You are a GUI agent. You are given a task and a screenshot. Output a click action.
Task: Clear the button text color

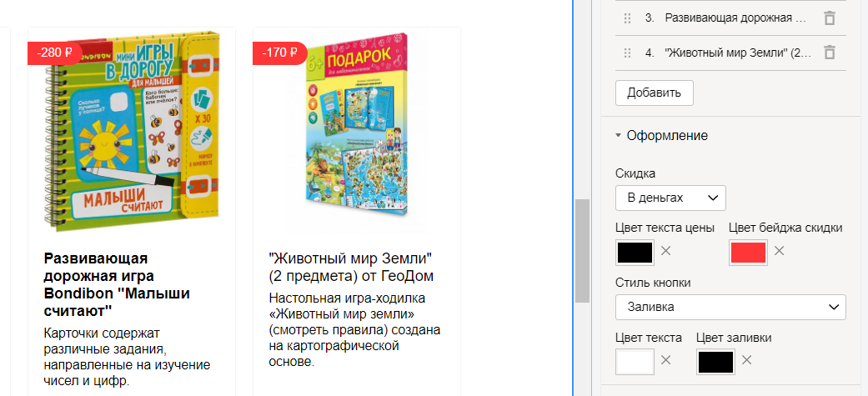click(666, 360)
